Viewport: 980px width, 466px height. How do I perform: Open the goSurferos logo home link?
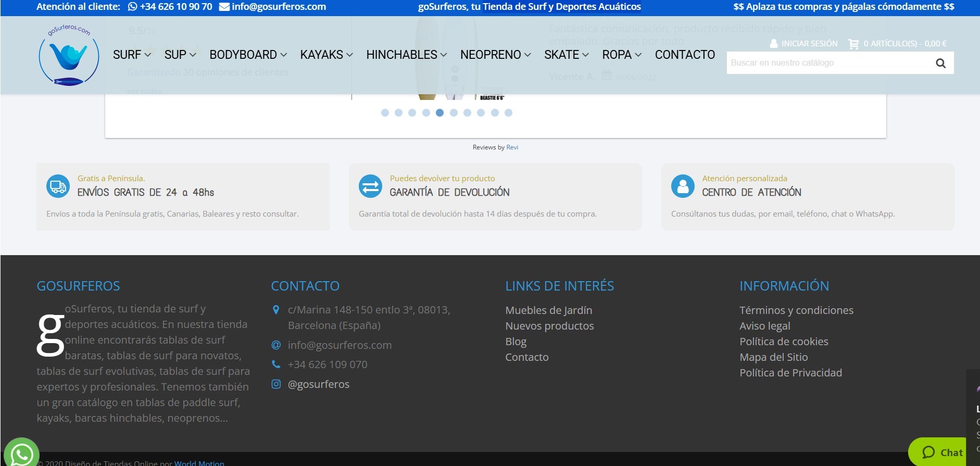click(x=69, y=55)
